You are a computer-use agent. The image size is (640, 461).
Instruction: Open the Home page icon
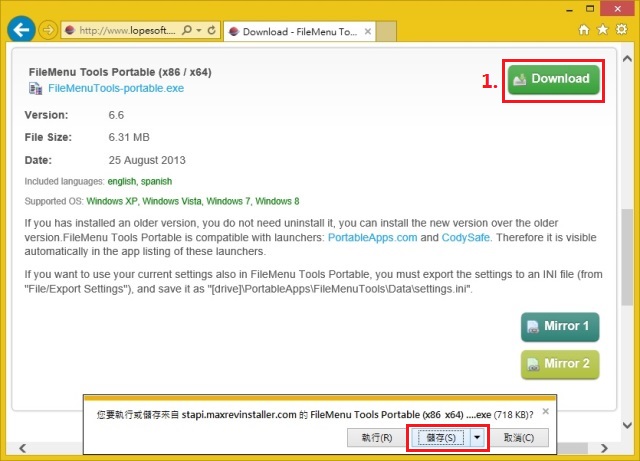(x=584, y=30)
